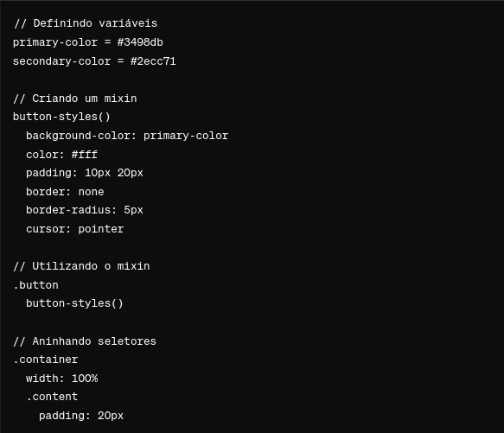Click the 'Utilizando o mixin' comment
504x433 pixels.
tap(81, 266)
